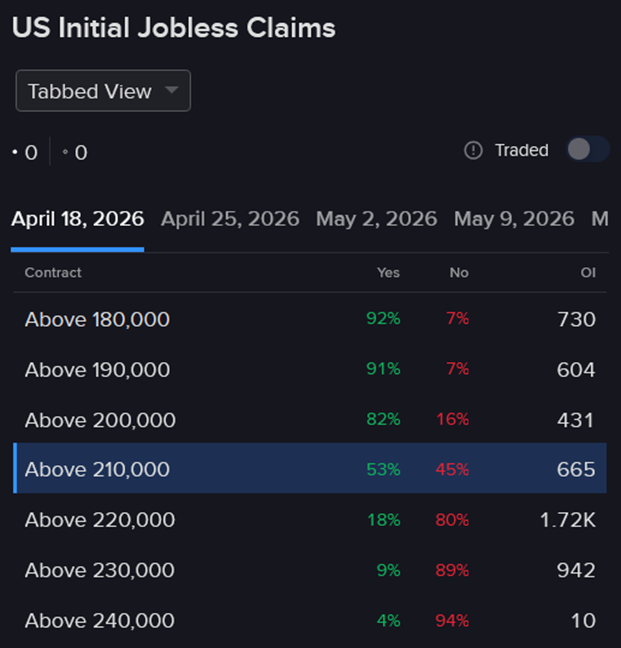Viewport: 621px width, 648px height.
Task: Sort by the OI column header
Action: pyautogui.click(x=588, y=272)
